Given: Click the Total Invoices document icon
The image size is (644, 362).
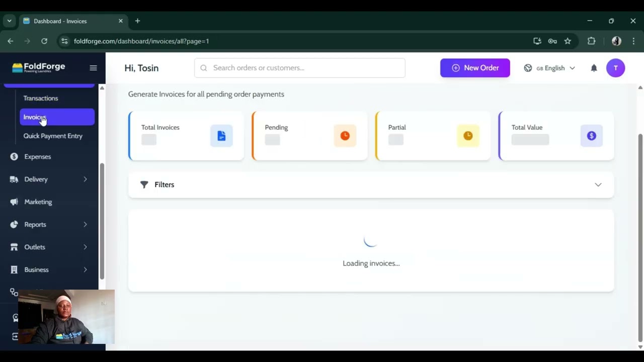Looking at the screenshot, I should 221,136.
